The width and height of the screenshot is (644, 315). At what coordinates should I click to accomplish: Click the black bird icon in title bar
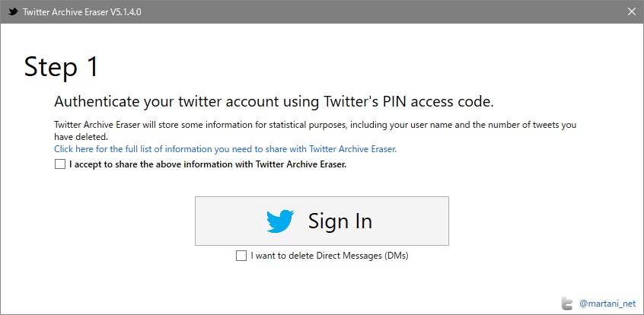click(13, 11)
